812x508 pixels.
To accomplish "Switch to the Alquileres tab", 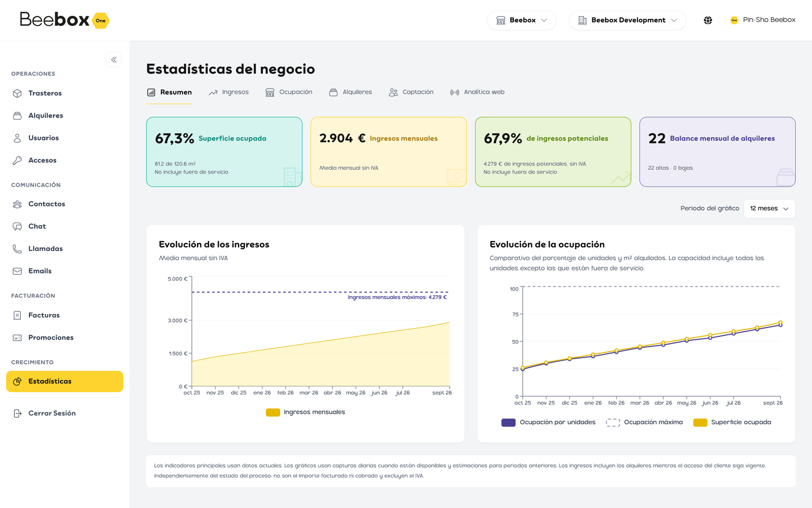I will pos(351,92).
